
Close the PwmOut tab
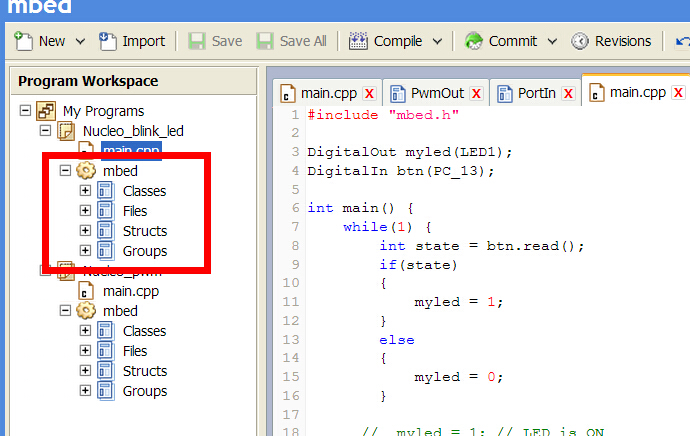click(x=476, y=93)
